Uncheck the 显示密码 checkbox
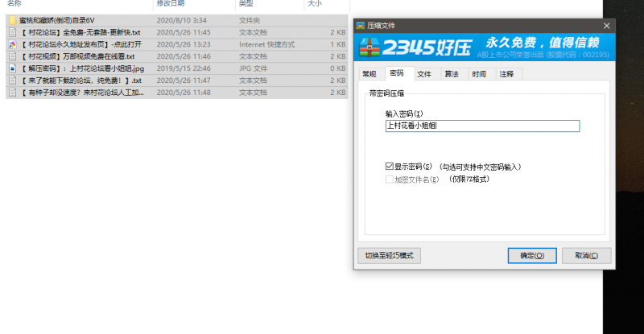This screenshot has height=334, width=644. click(x=390, y=167)
